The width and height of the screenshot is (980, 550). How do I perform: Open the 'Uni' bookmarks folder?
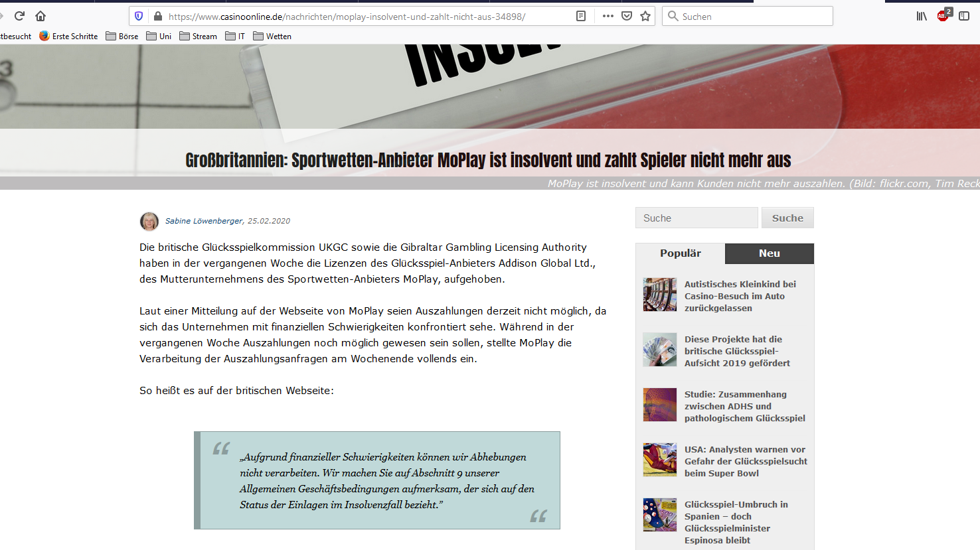[x=159, y=36]
